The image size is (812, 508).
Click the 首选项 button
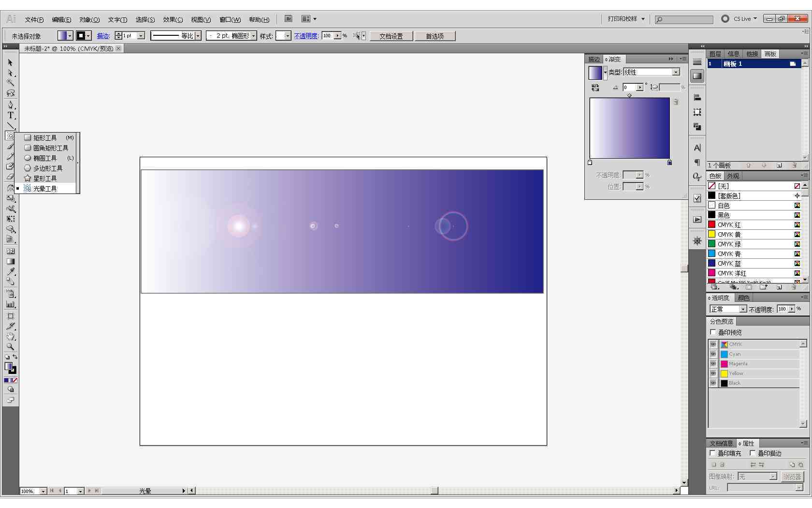coord(435,36)
